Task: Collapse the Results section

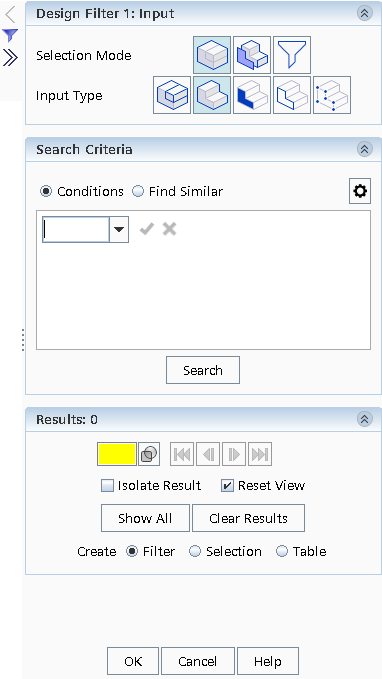Action: [365, 419]
